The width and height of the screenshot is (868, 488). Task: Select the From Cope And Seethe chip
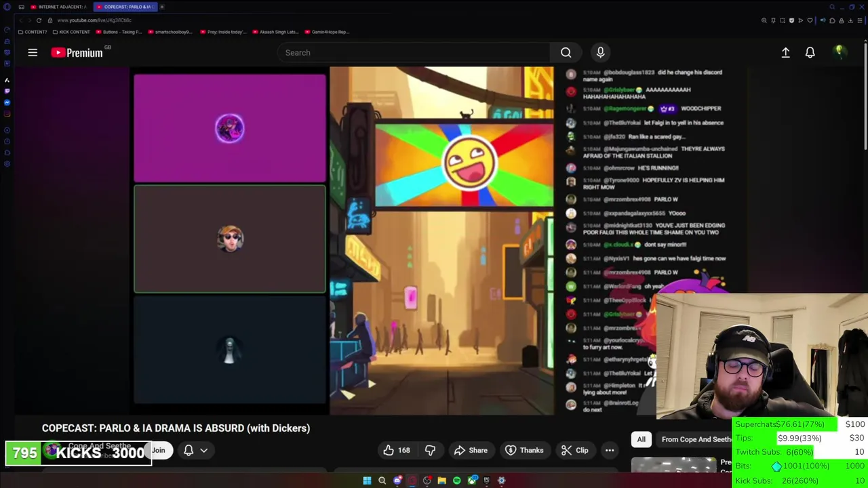[x=696, y=439]
